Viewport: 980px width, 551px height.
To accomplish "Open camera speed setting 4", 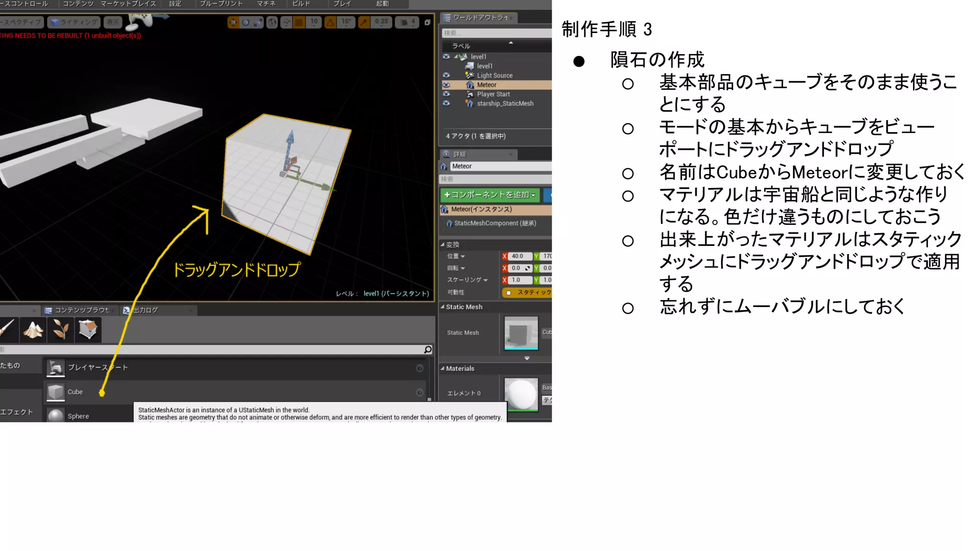I will click(x=407, y=22).
